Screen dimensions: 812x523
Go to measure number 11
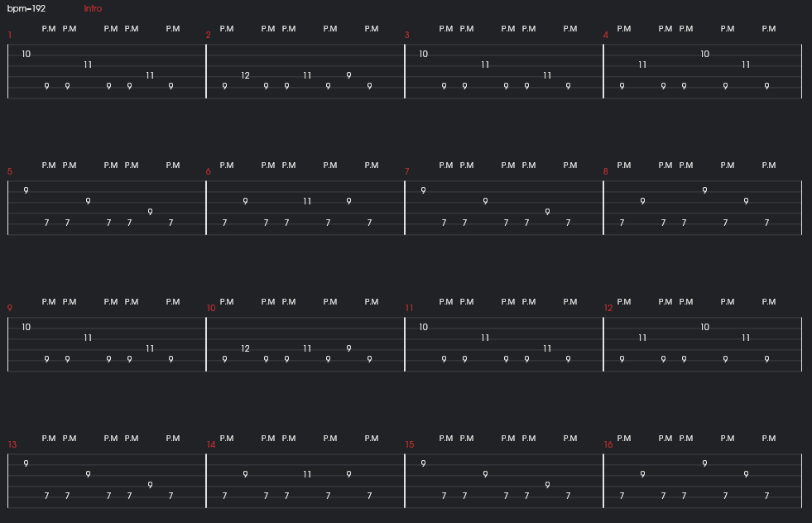click(x=409, y=308)
